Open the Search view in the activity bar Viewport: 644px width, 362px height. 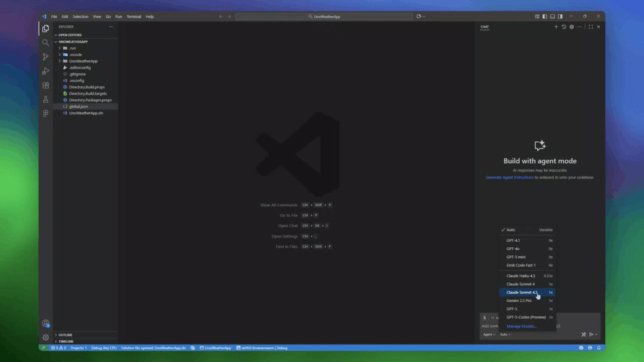coord(46,43)
